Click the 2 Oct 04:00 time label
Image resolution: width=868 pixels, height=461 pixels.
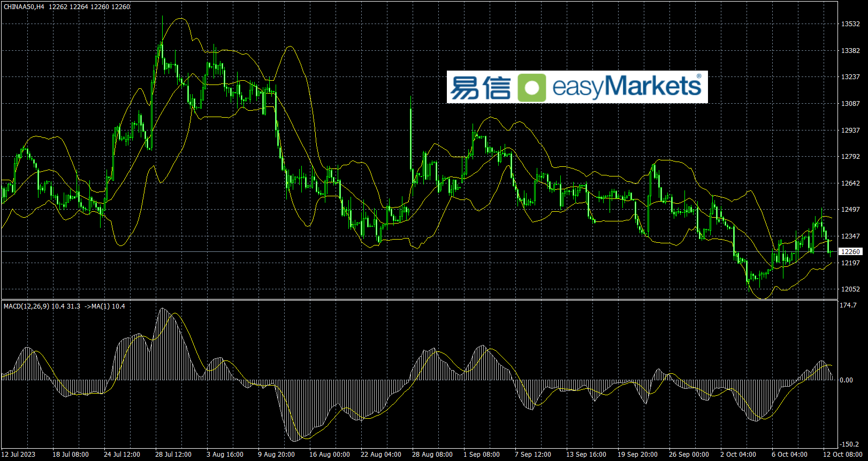click(738, 455)
